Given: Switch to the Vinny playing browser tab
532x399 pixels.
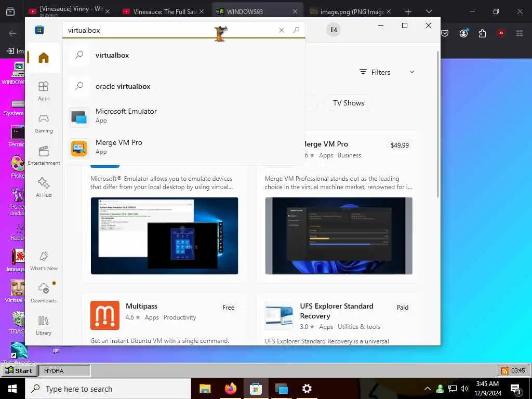Looking at the screenshot, I should tap(70, 10).
